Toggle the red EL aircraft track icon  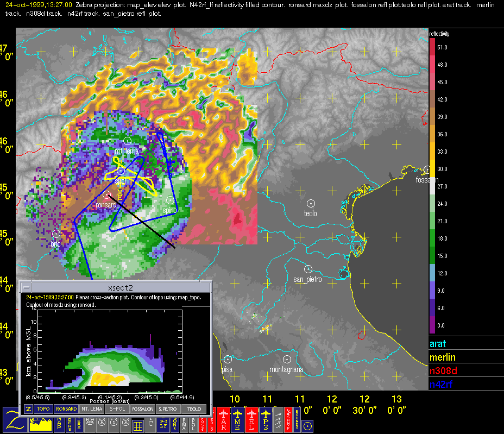[x=251, y=419]
